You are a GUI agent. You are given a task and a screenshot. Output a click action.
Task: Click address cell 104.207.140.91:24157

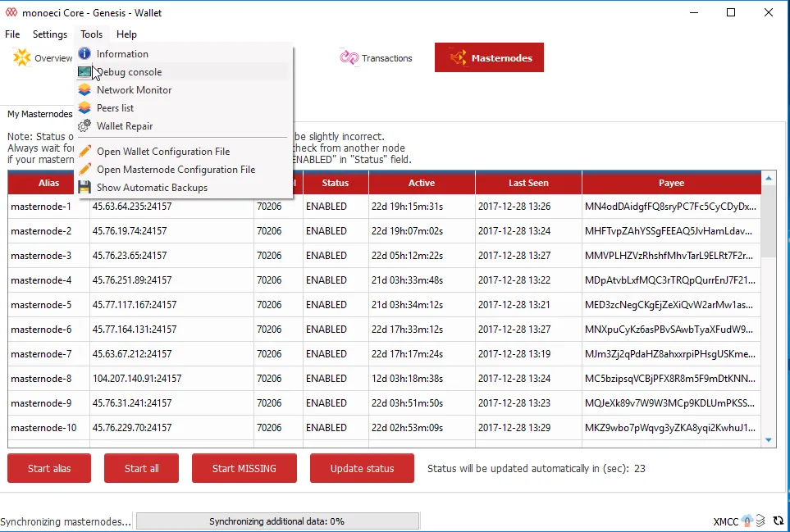pos(171,379)
